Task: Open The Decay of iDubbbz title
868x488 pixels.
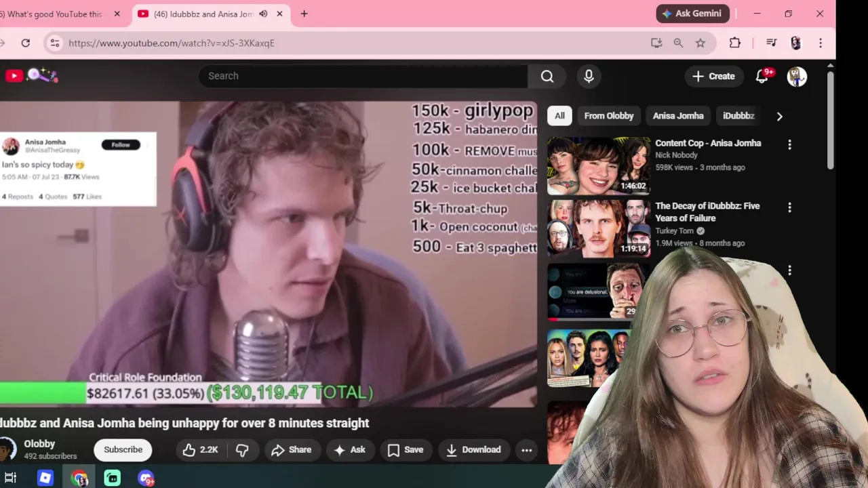Action: [707, 211]
